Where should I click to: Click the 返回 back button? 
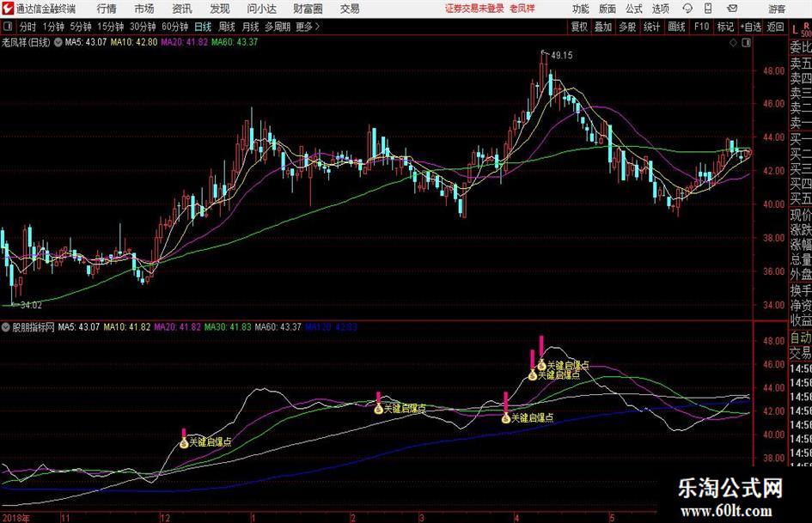[x=775, y=27]
